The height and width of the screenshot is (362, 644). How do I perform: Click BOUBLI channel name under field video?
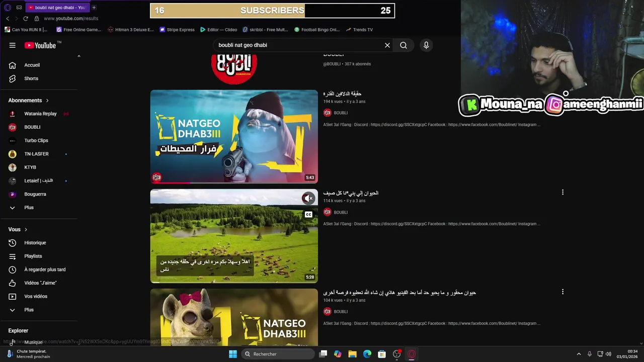(341, 212)
